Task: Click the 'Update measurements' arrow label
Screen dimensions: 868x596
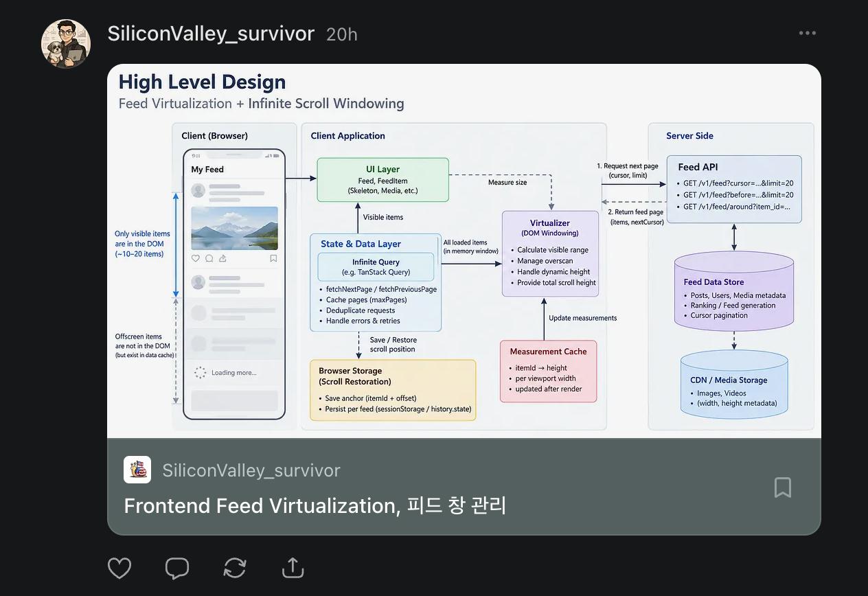Action: tap(583, 318)
